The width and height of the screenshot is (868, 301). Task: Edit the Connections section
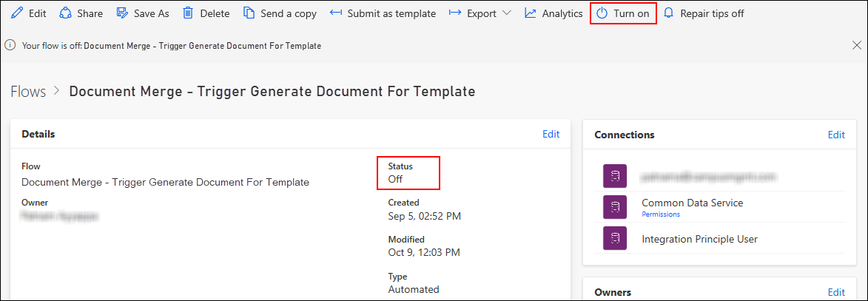tap(835, 135)
